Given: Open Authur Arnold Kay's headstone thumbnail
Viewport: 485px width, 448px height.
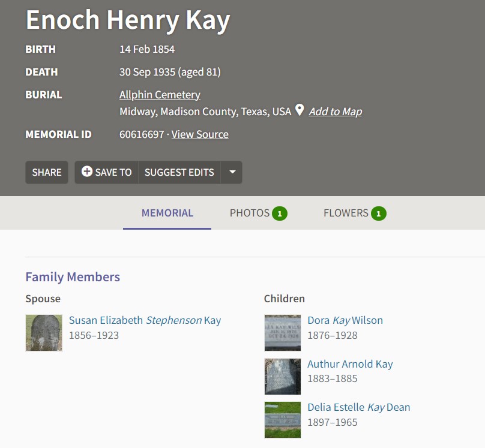Looking at the screenshot, I should coord(282,376).
